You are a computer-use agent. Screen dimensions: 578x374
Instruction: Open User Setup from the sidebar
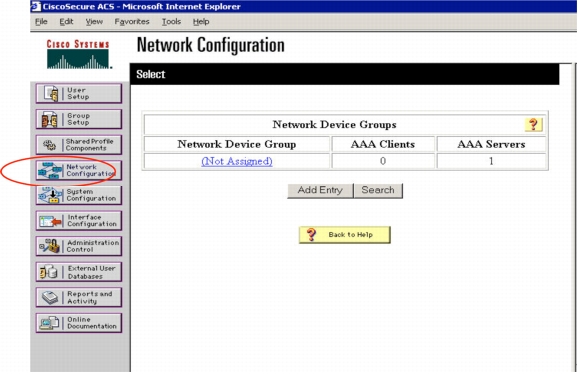point(79,93)
